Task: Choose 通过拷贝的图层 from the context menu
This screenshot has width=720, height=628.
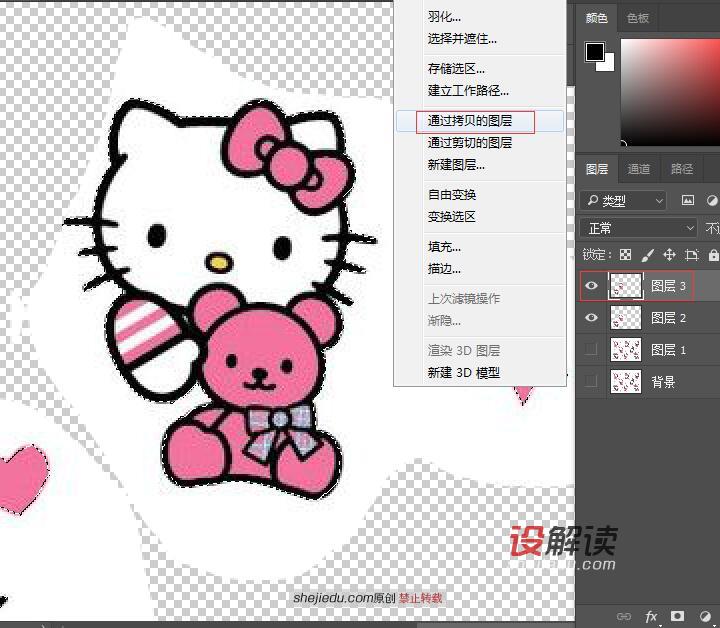Action: [469, 121]
